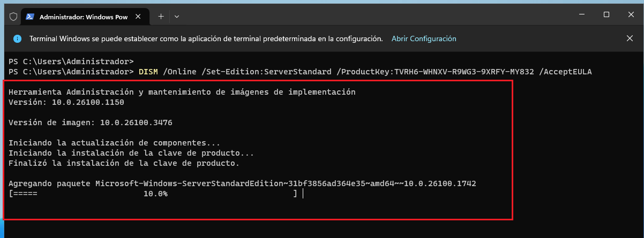Click the line 'Versión de imagen: 10.0.26100.3476'
Screen dimensions: 644x238
[x=91, y=122]
